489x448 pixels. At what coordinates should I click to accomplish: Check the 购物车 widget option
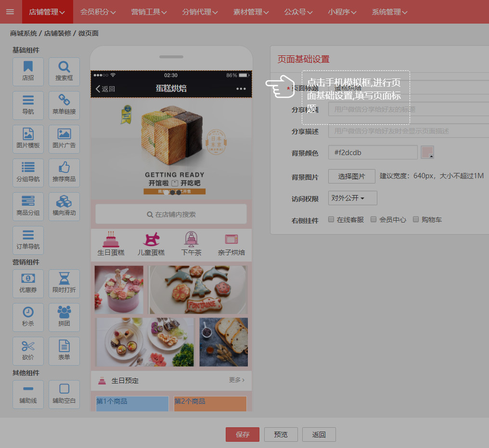(416, 219)
